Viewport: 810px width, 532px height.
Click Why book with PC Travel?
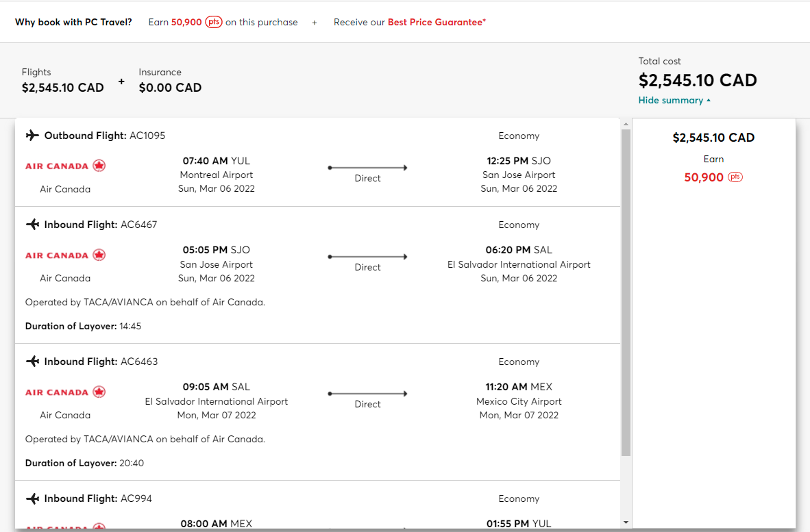(x=73, y=21)
